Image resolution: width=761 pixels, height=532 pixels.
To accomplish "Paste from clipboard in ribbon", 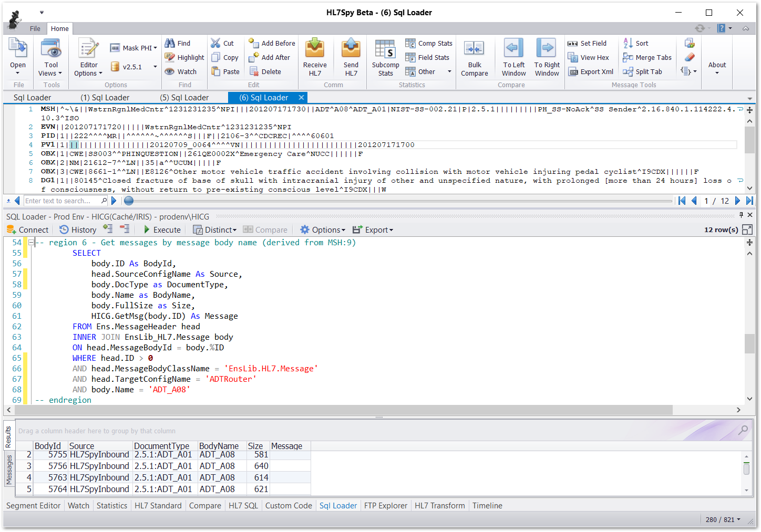I will [225, 71].
